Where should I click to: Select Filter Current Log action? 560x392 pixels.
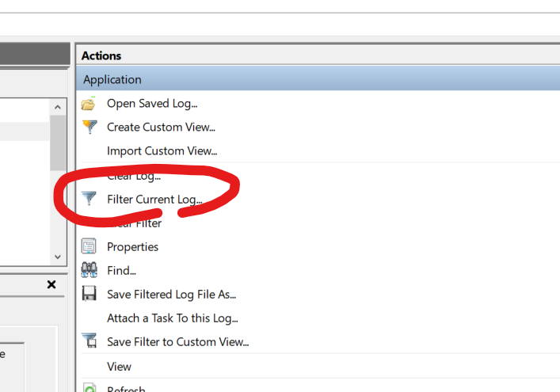(x=154, y=200)
